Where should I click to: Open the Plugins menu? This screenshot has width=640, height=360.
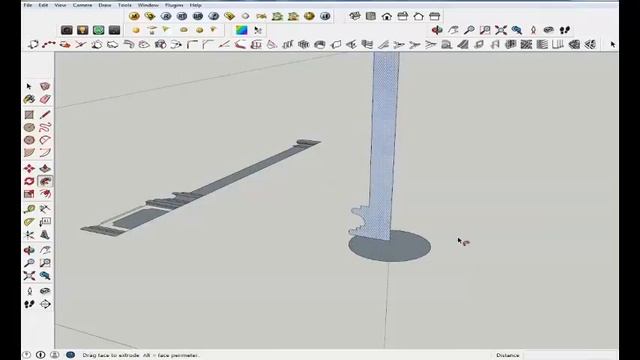click(x=174, y=5)
